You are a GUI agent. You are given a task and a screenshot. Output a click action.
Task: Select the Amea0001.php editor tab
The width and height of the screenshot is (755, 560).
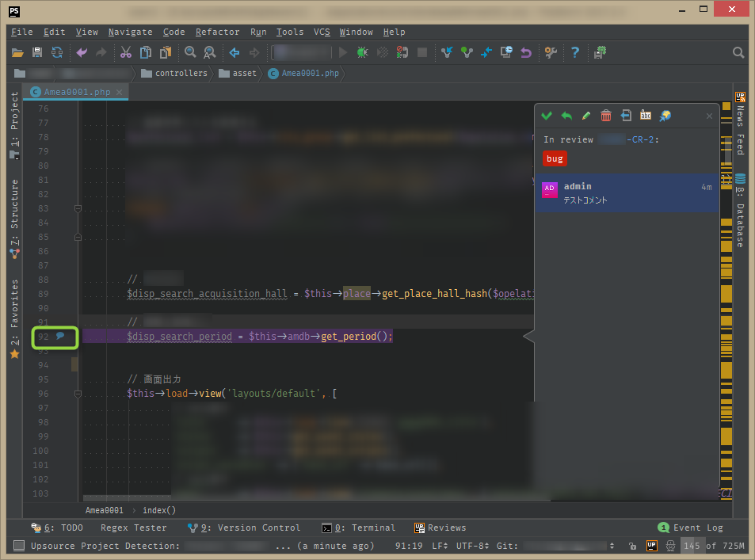point(77,92)
